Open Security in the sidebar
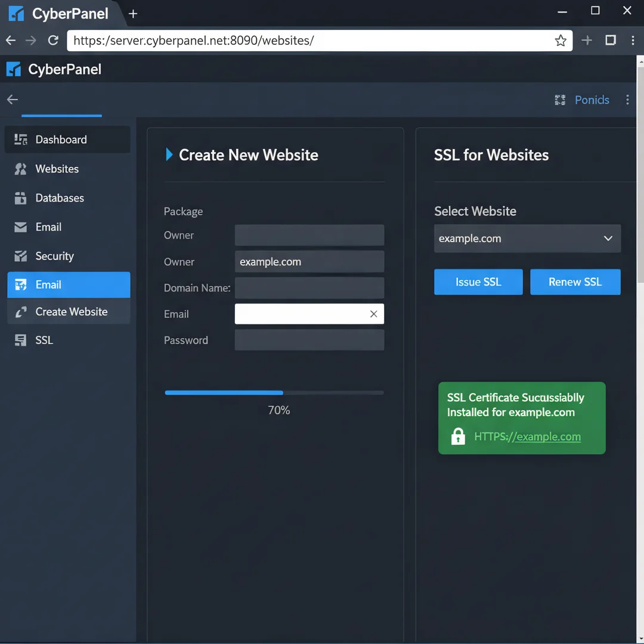The height and width of the screenshot is (644, 644). 67,256
